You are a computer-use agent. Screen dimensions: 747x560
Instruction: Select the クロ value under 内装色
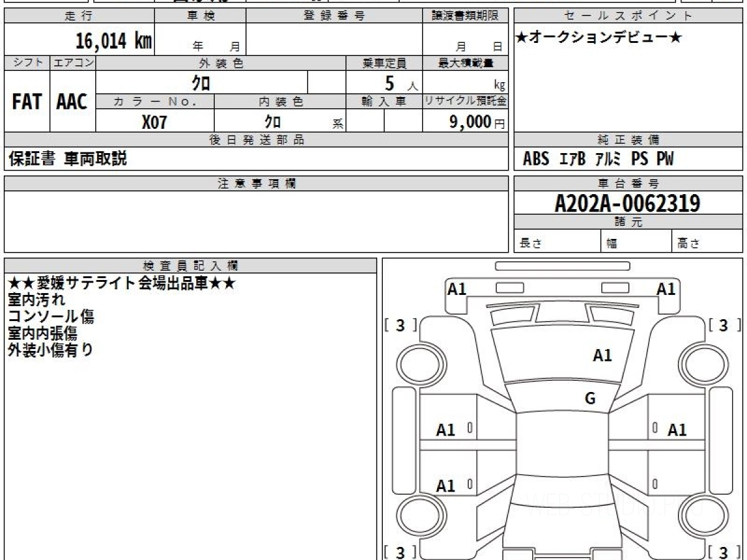click(273, 121)
